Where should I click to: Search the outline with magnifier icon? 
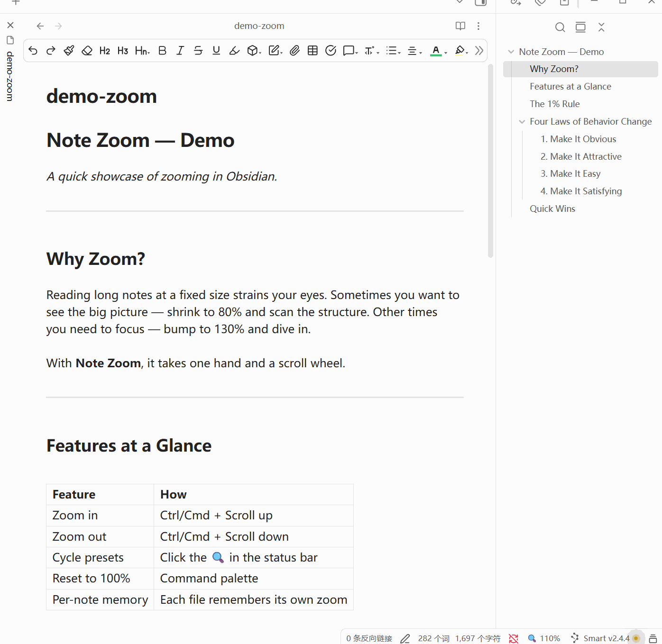560,27
